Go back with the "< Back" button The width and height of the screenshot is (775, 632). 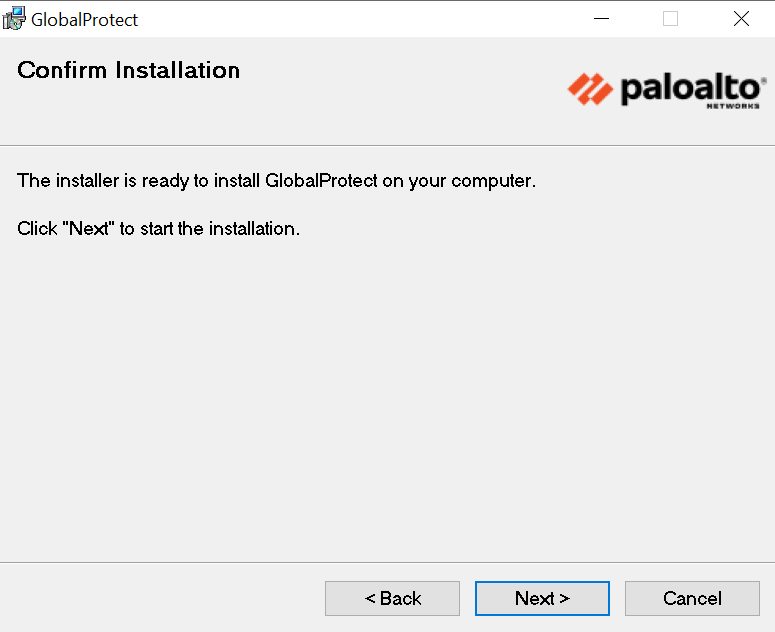[x=392, y=599]
